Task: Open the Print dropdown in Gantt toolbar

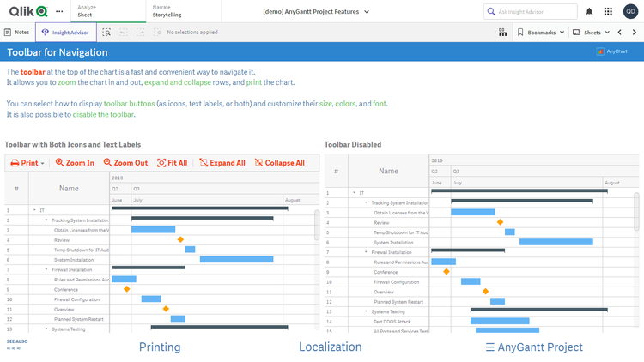Action: tap(27, 163)
